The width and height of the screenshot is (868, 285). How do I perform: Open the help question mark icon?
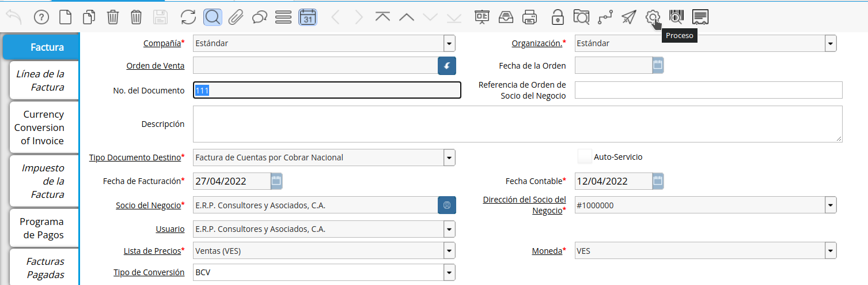tap(41, 17)
